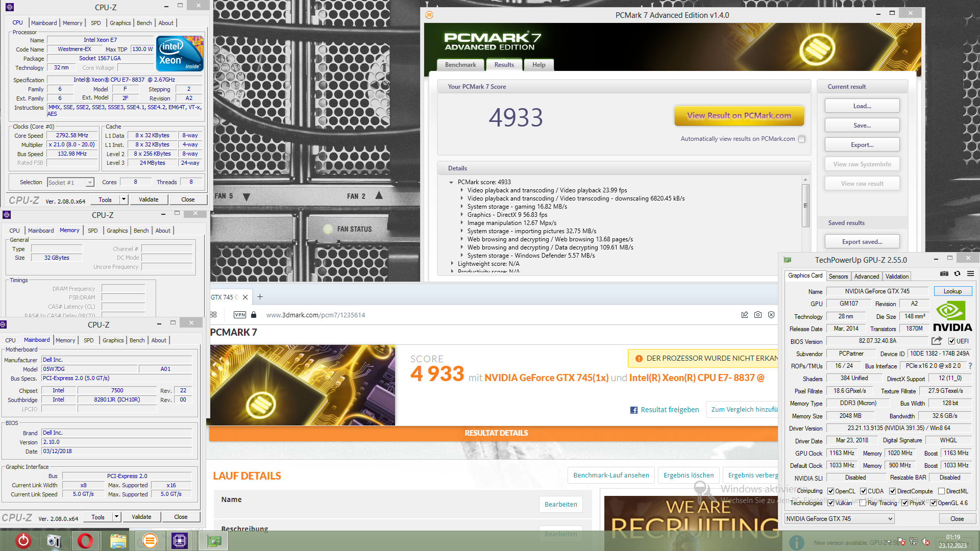Open GPU-Z icon in the taskbar
The image size is (980, 551).
click(x=213, y=541)
